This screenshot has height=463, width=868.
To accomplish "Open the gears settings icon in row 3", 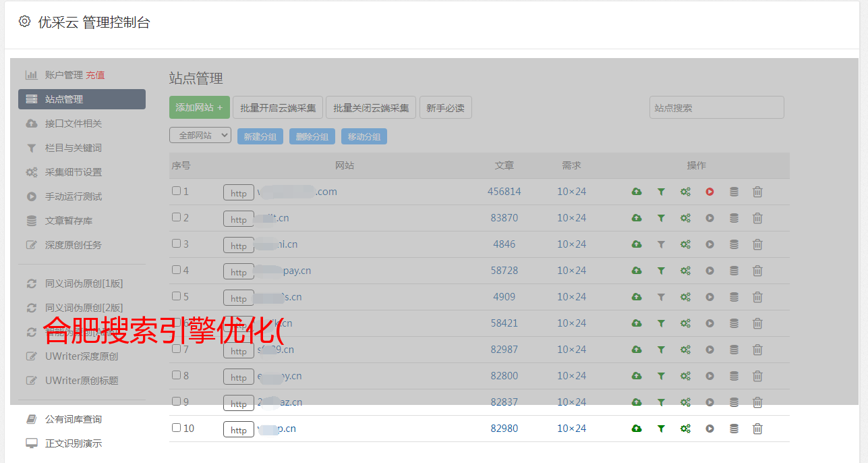I will (x=685, y=244).
